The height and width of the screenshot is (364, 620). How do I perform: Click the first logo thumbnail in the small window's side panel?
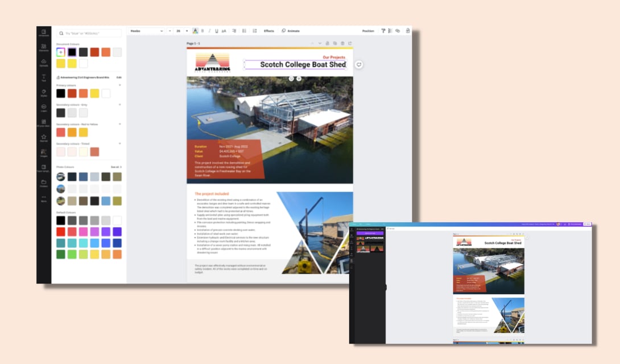370,238
